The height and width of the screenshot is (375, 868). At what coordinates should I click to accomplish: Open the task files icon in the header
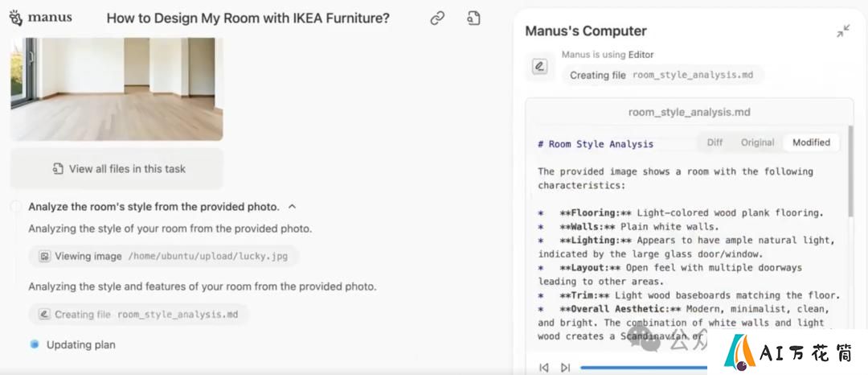pyautogui.click(x=473, y=19)
